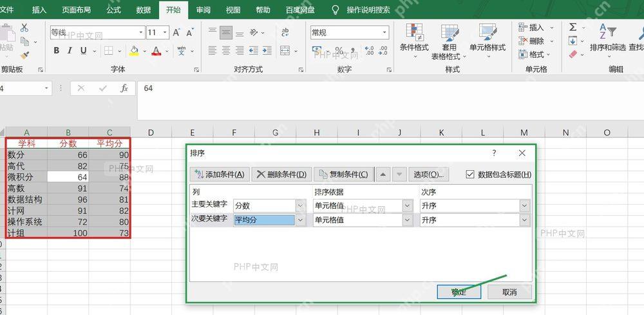Click the AutoSum sigma icon
Image resolution: width=644 pixels, height=315 pixels.
coord(573,27)
